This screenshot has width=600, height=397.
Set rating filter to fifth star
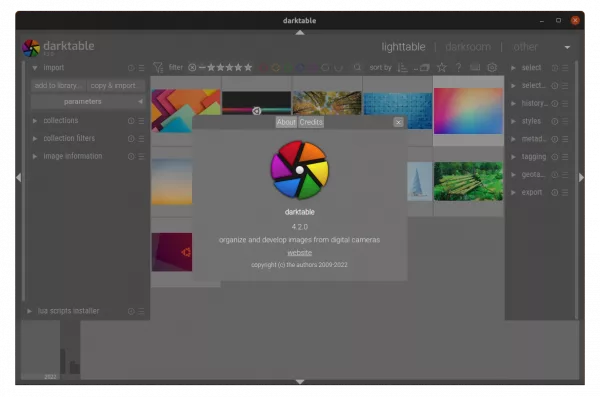[x=248, y=68]
